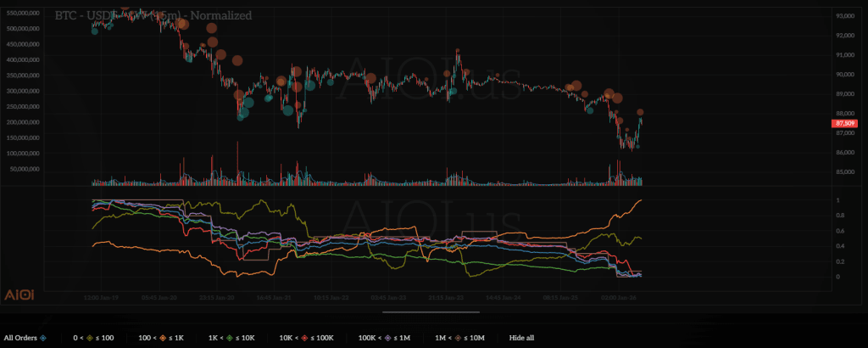
Task: Click the indicator axis label 1
Action: (815, 200)
